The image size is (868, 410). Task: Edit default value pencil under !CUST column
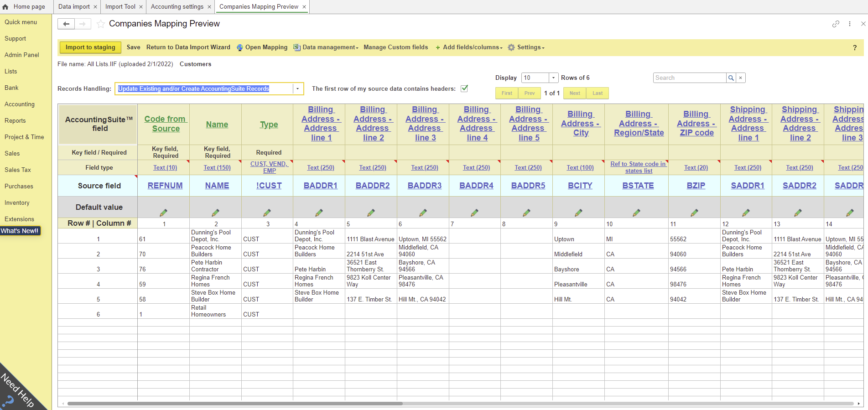point(267,213)
